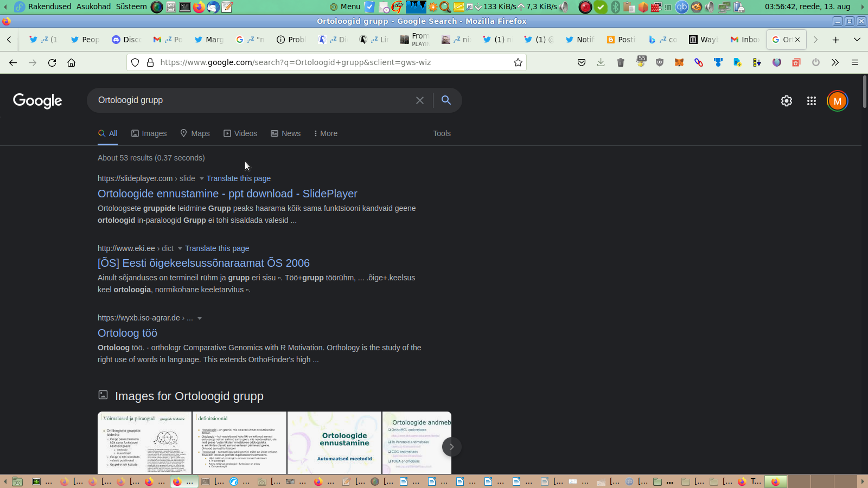This screenshot has height=488, width=868.
Task: Open the qBittorrent tray icon
Action: coord(681,7)
